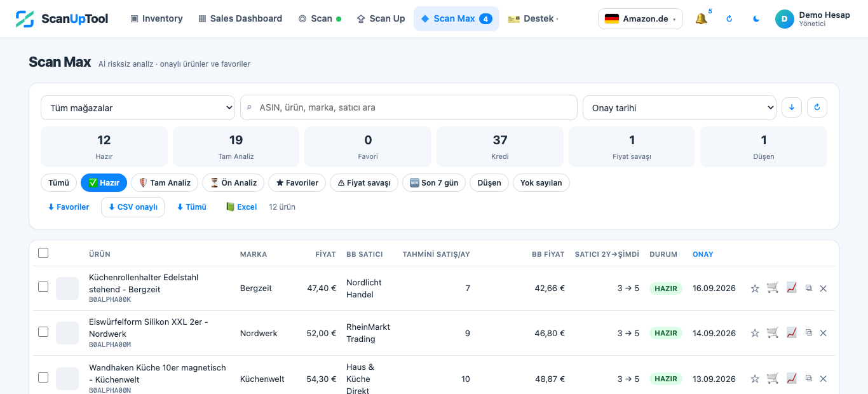Toggle dark mode with the moon icon
The width and height of the screenshot is (868, 394).
coord(756,19)
